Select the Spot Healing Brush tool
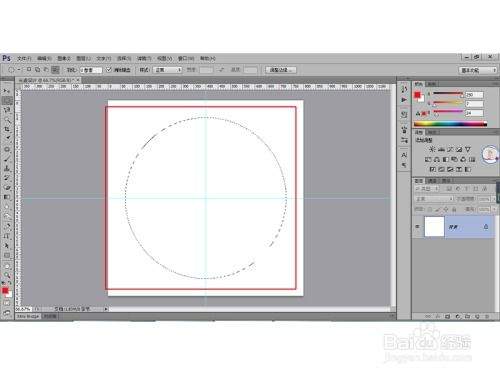This screenshot has width=500, height=375. (x=7, y=149)
